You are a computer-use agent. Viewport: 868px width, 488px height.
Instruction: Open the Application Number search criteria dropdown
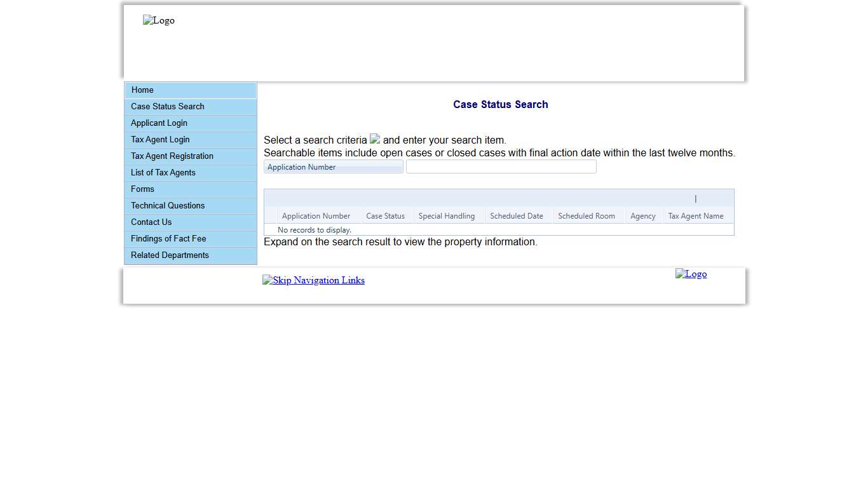[x=333, y=166]
